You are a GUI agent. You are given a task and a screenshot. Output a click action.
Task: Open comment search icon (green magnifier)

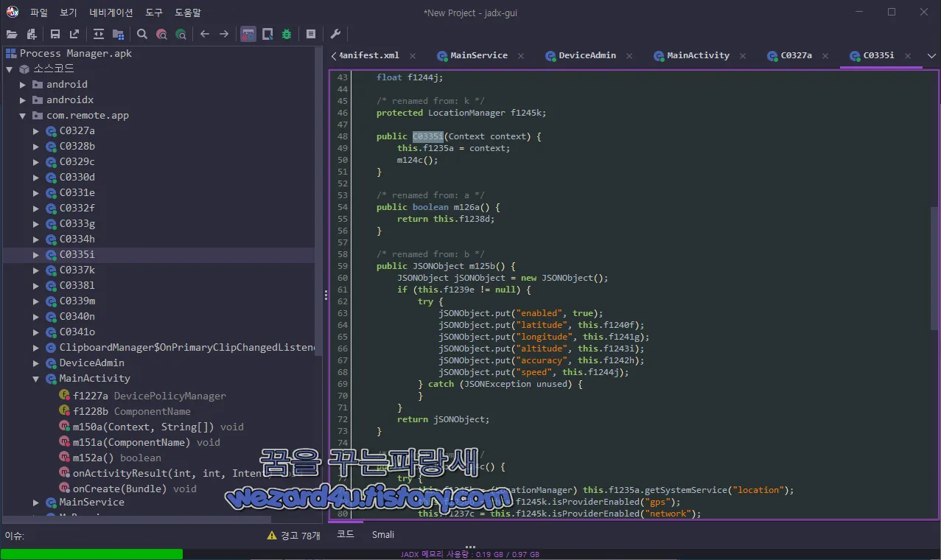click(181, 34)
